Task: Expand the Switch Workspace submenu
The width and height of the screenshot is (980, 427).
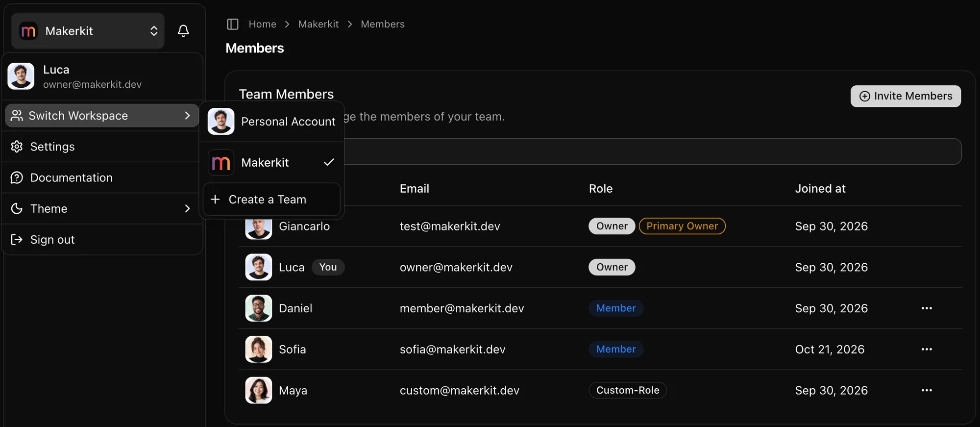Action: click(102, 116)
